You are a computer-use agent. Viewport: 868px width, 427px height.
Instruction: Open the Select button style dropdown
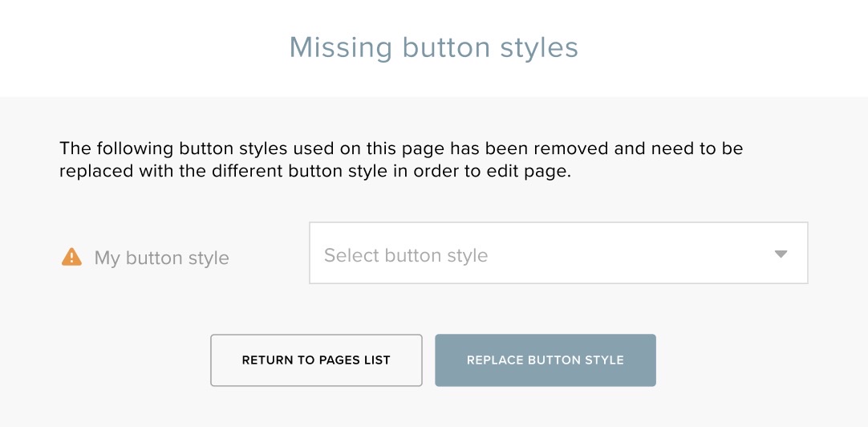coord(558,253)
